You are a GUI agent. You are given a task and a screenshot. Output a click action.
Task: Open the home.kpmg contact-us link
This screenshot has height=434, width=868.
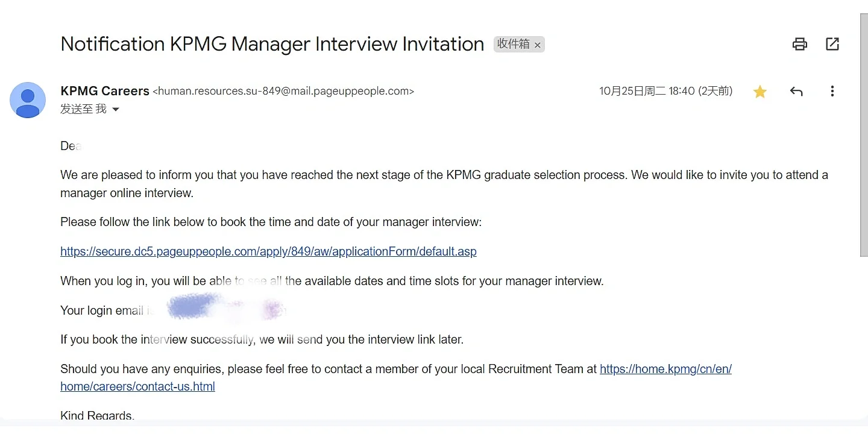pos(665,369)
